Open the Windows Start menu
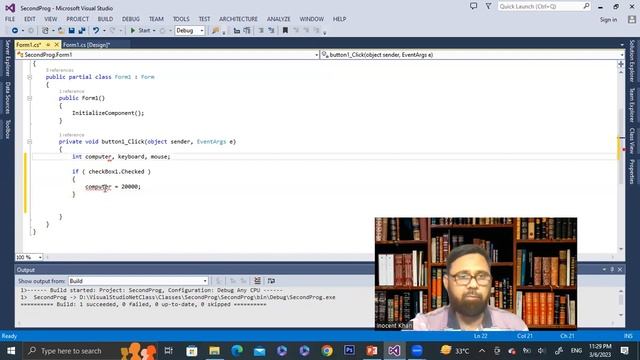The width and height of the screenshot is (640, 360). pyautogui.click(x=11, y=351)
